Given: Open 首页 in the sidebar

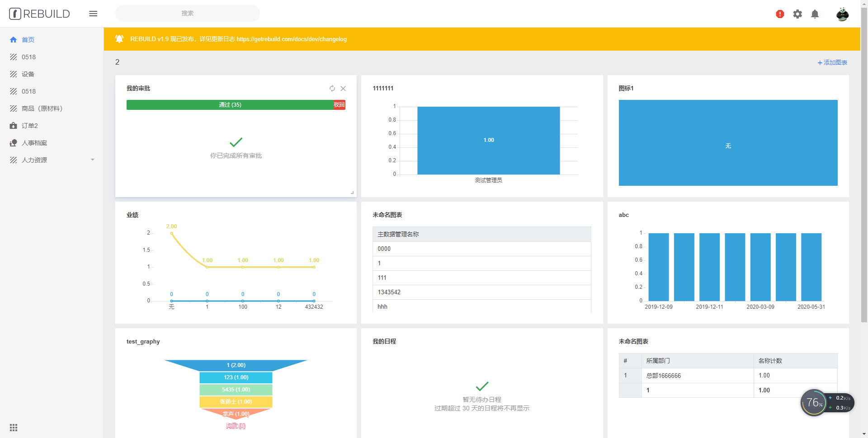Looking at the screenshot, I should [28, 40].
